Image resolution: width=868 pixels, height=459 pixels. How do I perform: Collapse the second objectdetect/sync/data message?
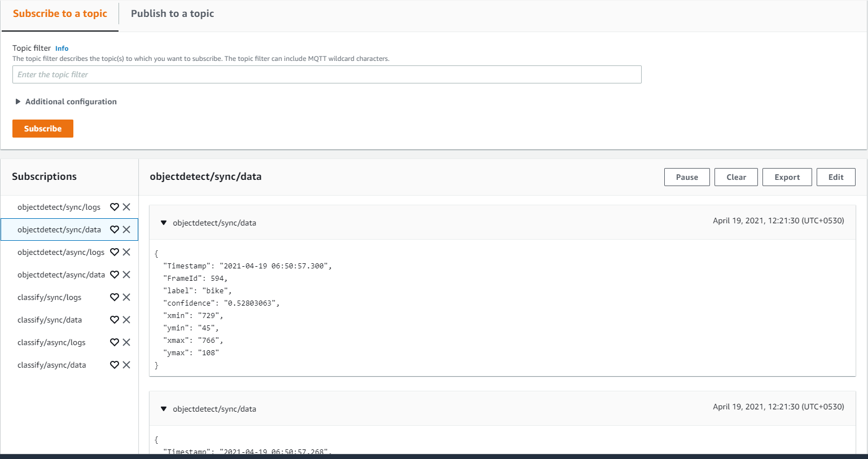164,409
